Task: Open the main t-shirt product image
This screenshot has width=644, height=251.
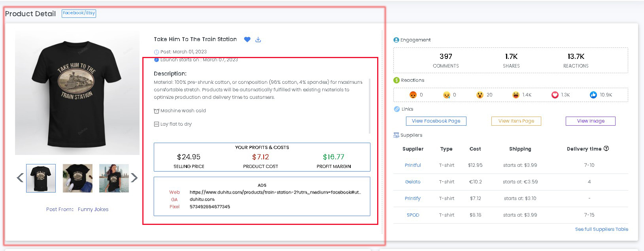Action: tap(77, 93)
